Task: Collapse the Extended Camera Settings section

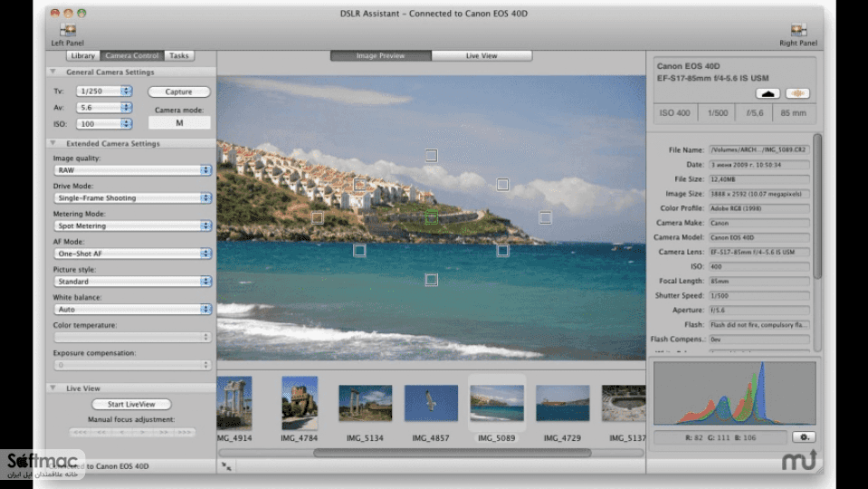Action: coord(53,143)
